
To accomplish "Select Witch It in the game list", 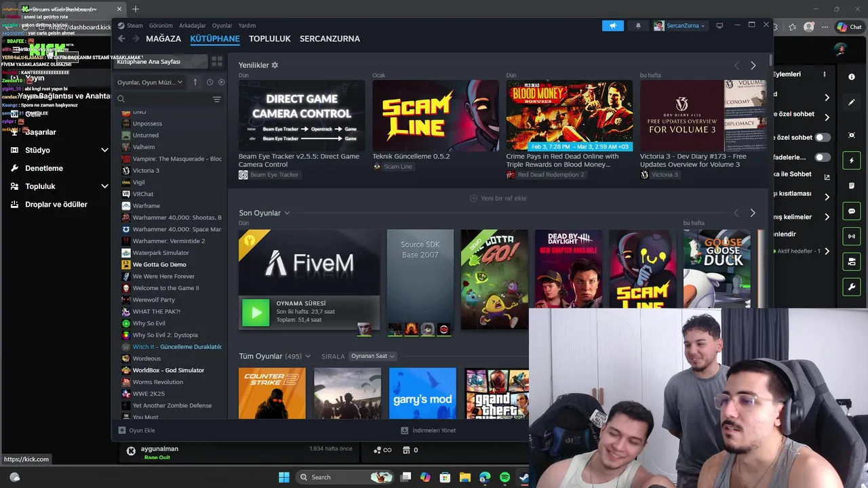I will pos(177,347).
